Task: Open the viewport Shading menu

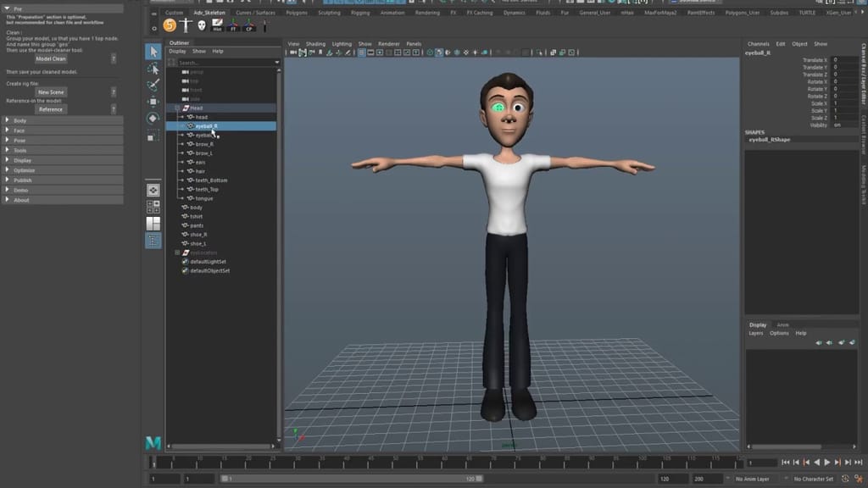Action: [315, 44]
